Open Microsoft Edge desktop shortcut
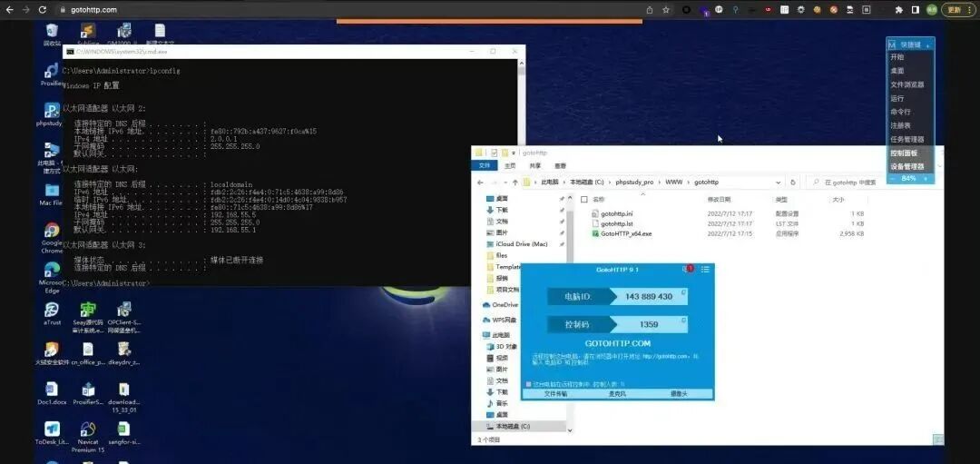 52,278
